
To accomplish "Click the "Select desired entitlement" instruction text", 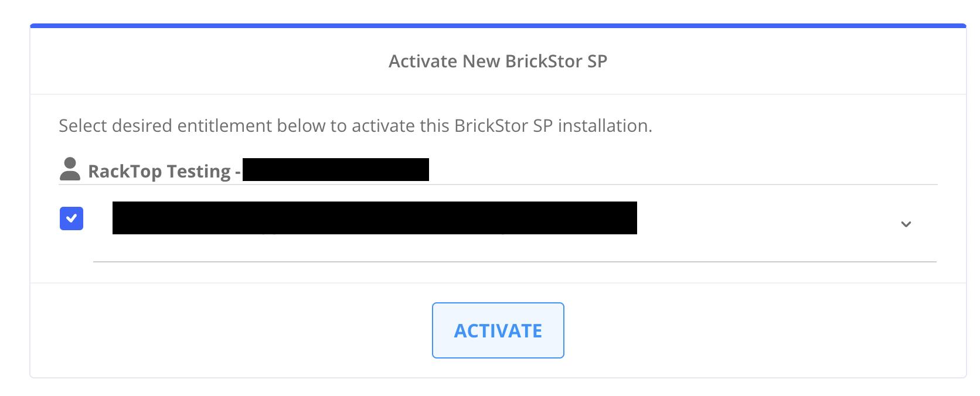I will [x=355, y=126].
